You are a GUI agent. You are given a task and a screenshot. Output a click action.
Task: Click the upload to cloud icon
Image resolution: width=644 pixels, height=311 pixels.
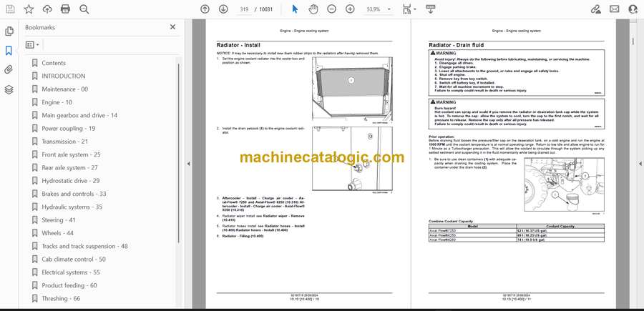(47, 9)
